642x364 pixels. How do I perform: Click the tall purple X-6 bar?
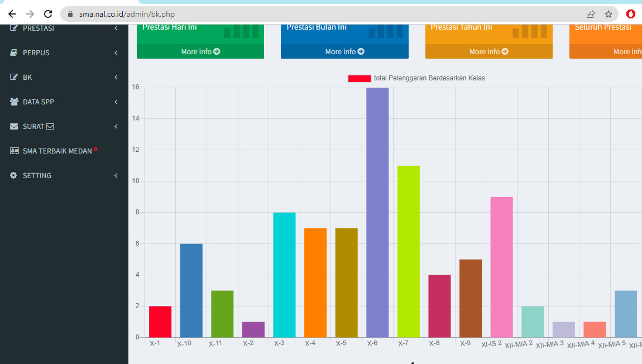click(377, 212)
